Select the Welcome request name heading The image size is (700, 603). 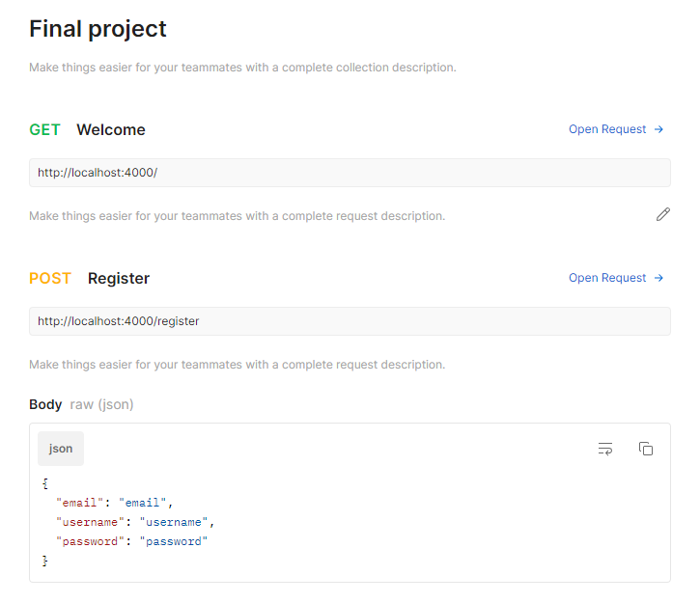pos(111,129)
